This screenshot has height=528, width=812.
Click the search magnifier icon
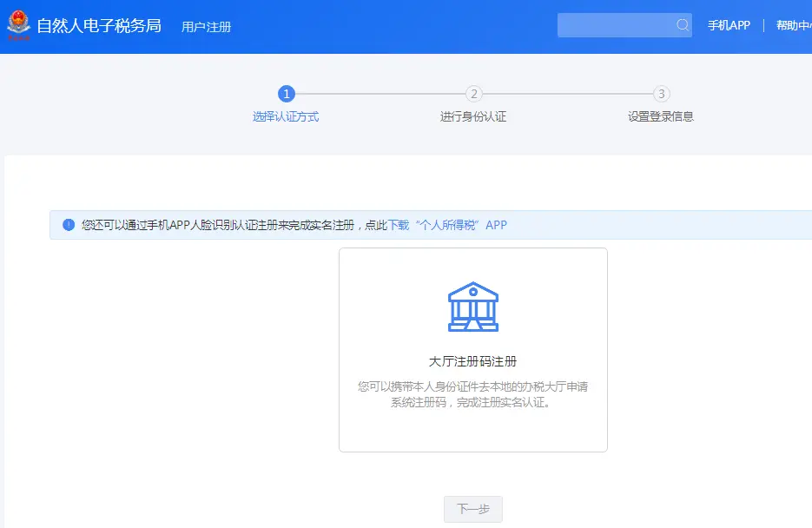pyautogui.click(x=683, y=25)
